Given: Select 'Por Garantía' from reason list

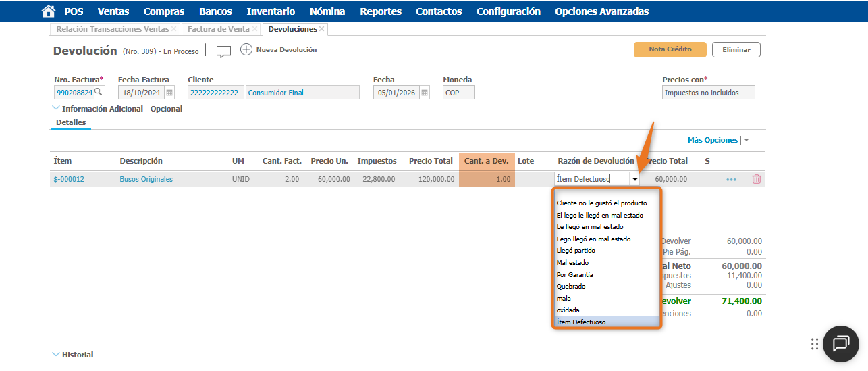Looking at the screenshot, I should tap(575, 274).
